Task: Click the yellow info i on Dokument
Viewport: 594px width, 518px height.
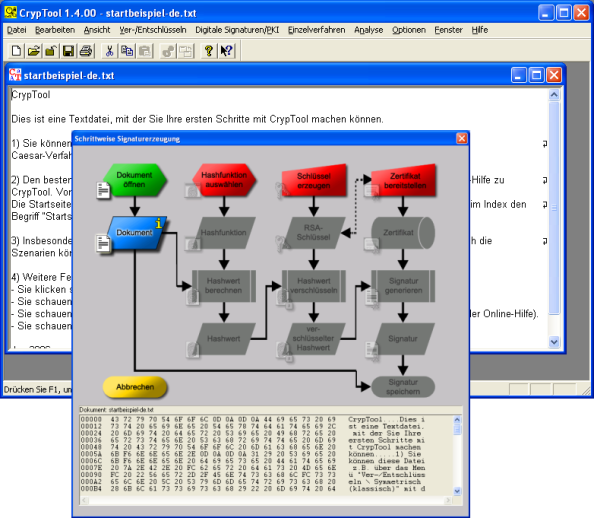Action: point(159,224)
